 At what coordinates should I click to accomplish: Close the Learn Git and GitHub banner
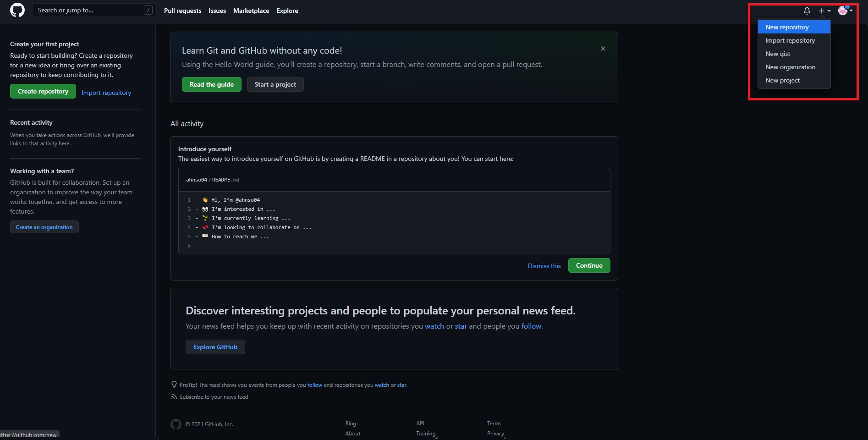point(603,49)
